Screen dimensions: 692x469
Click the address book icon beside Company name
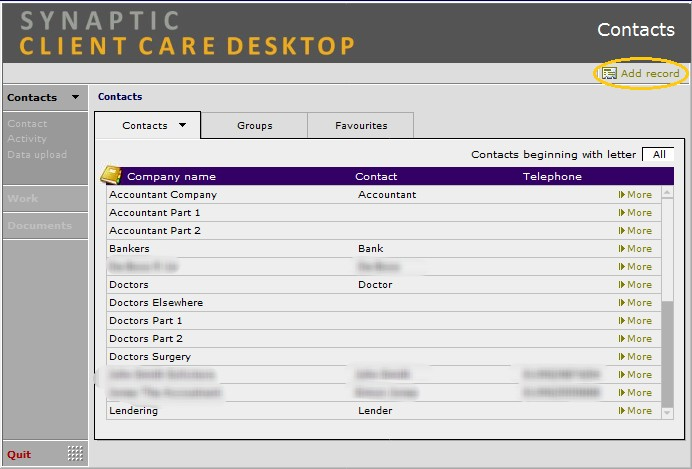tap(111, 175)
